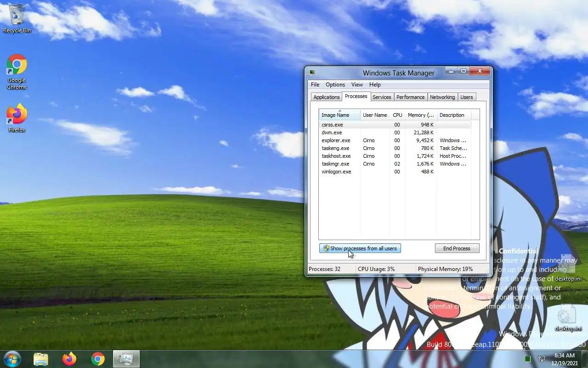Launch Chrome from the taskbar
Viewport: 588px width, 368px height.
click(98, 359)
